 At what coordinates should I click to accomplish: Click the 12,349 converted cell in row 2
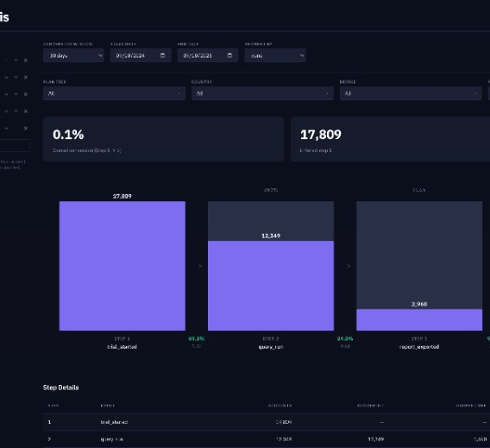coord(376,439)
